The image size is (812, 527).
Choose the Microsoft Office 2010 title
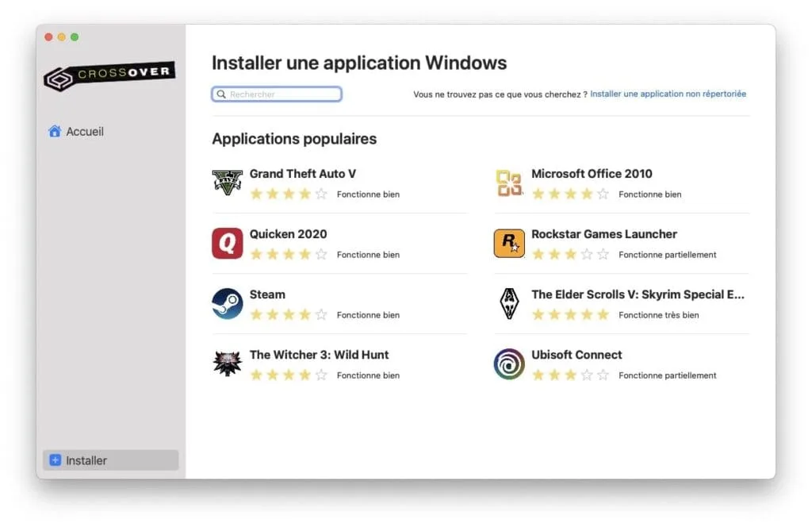tap(592, 174)
